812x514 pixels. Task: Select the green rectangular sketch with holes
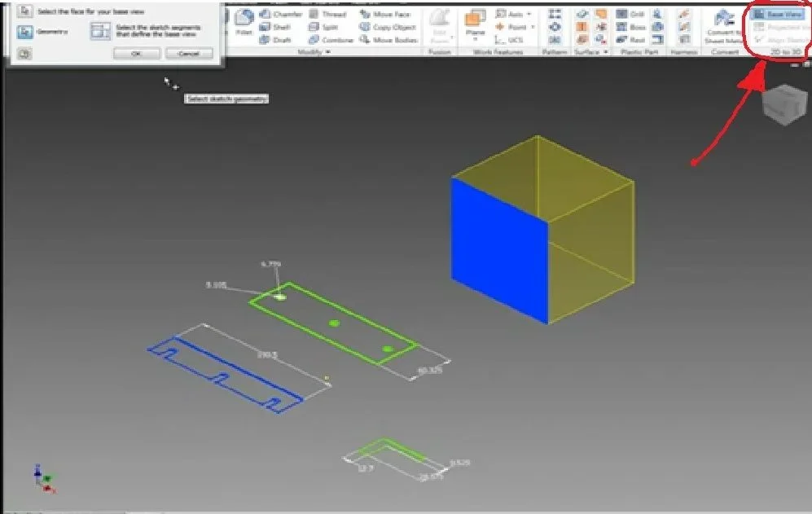333,323
